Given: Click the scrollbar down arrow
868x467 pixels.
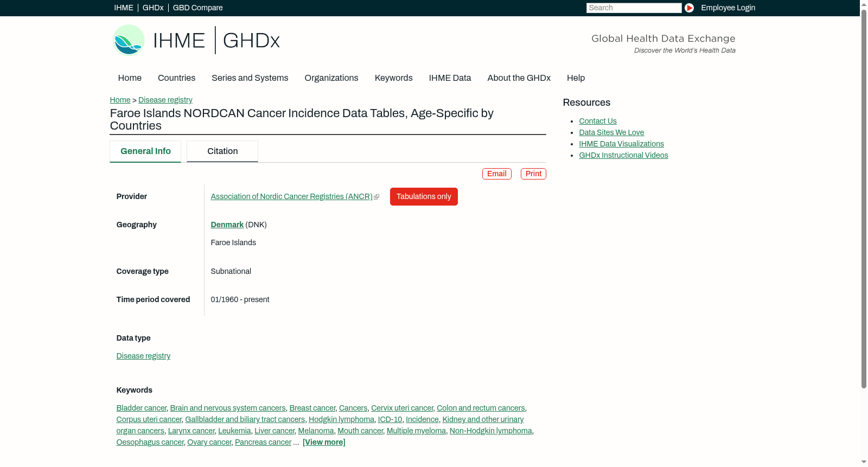Looking at the screenshot, I should pos(864,462).
